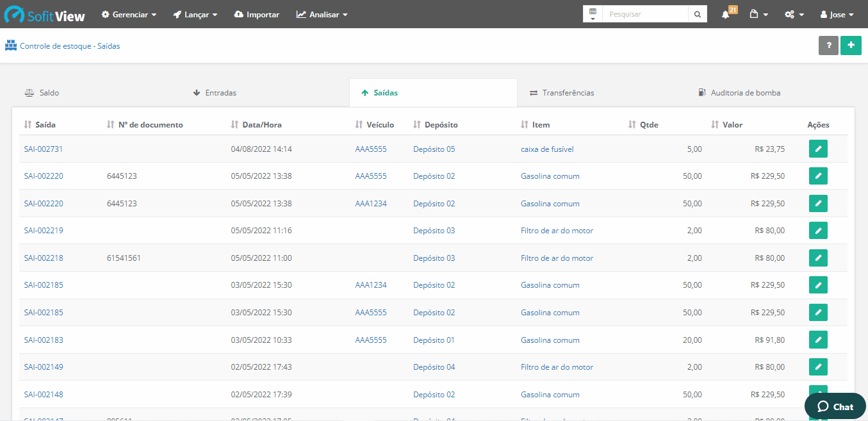868x421 pixels.
Task: Select the Saídas tab
Action: coord(433,93)
